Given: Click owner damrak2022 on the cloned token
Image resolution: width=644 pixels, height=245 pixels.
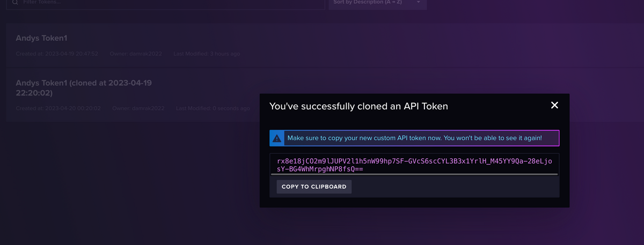Looking at the screenshot, I should (143, 108).
